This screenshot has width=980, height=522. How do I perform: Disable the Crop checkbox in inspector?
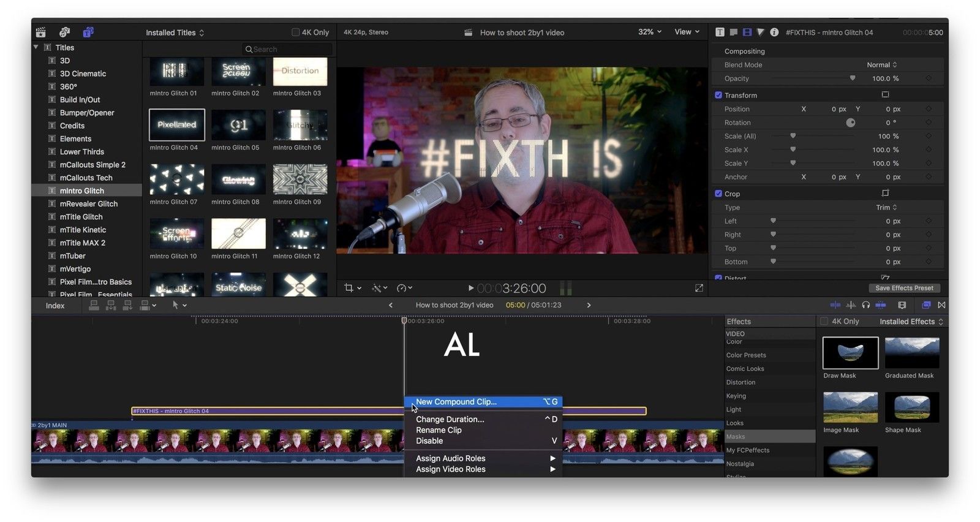coord(718,194)
